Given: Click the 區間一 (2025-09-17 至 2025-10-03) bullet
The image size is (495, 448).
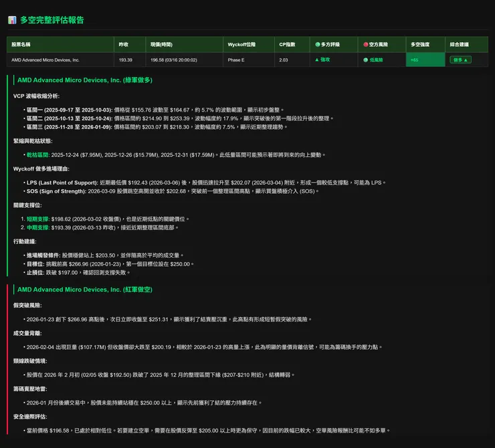Looking at the screenshot, I should tap(154, 110).
